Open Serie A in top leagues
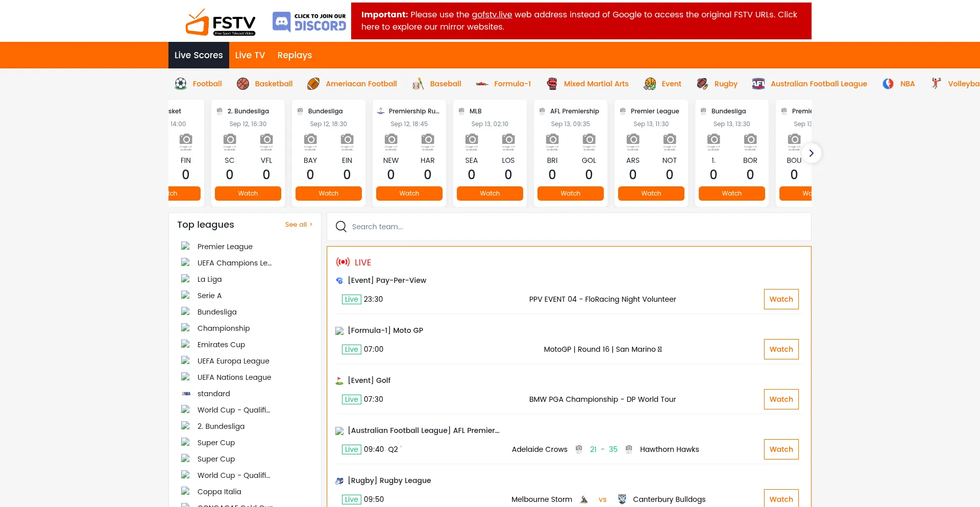The width and height of the screenshot is (980, 507). [x=209, y=296]
